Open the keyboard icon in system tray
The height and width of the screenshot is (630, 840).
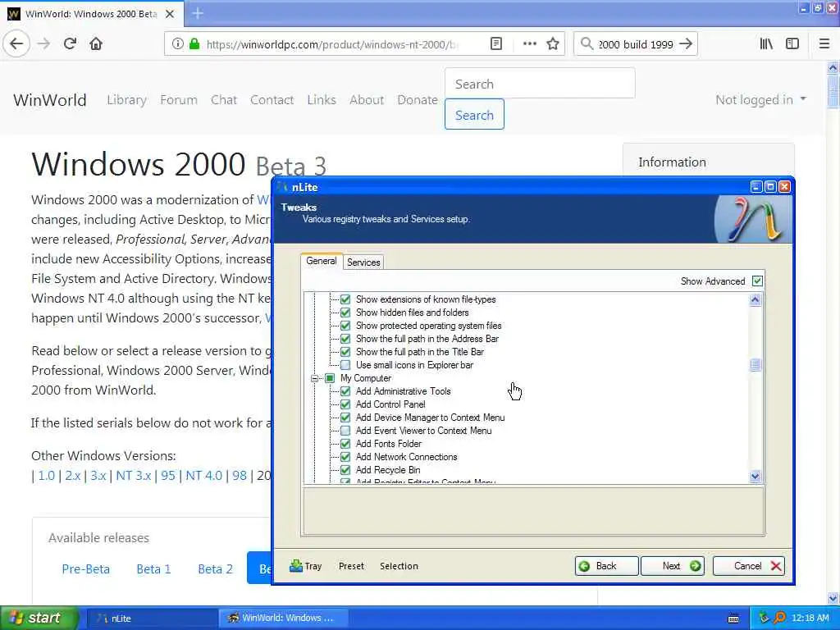[733, 619]
